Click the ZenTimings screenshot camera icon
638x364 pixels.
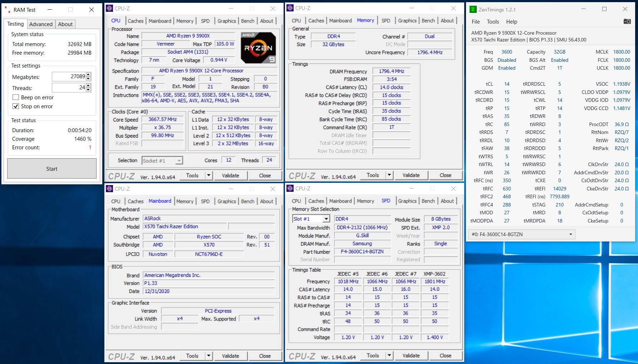pos(627,21)
